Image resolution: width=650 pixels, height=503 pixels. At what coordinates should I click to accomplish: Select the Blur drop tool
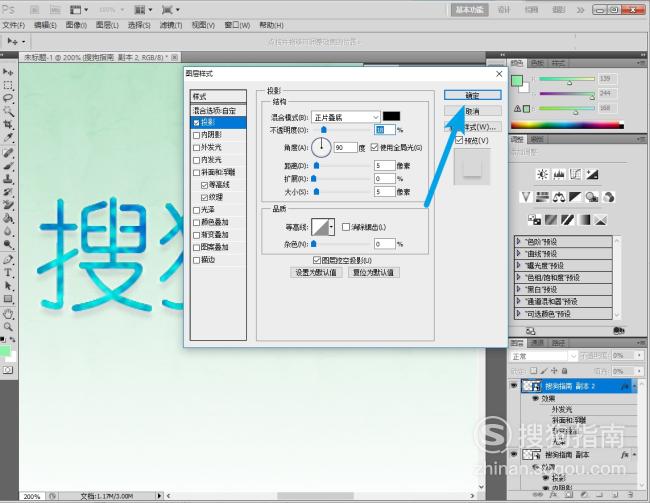coord(8,231)
